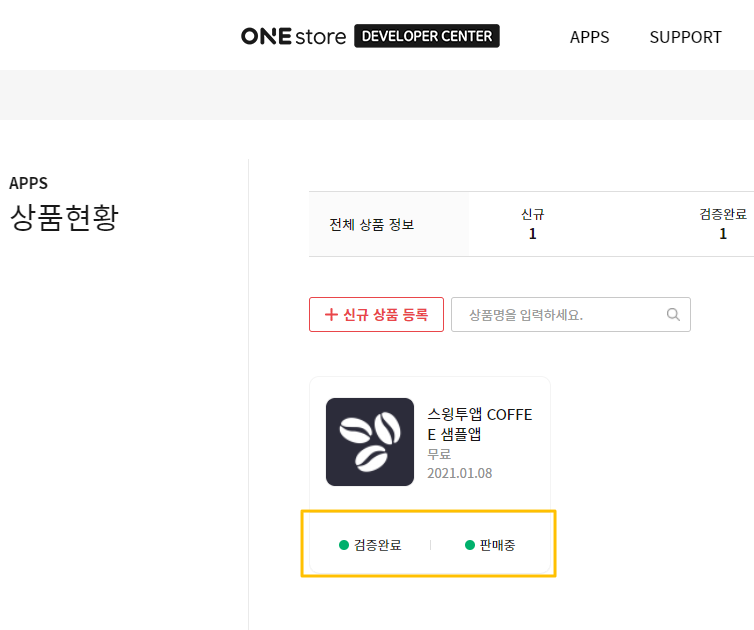
Task: Open the SUPPORT menu in header
Action: click(685, 37)
